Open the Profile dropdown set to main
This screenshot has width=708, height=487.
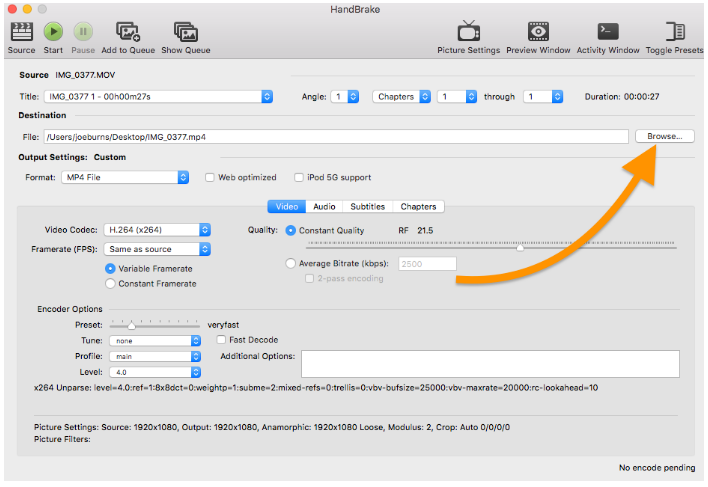(155, 357)
